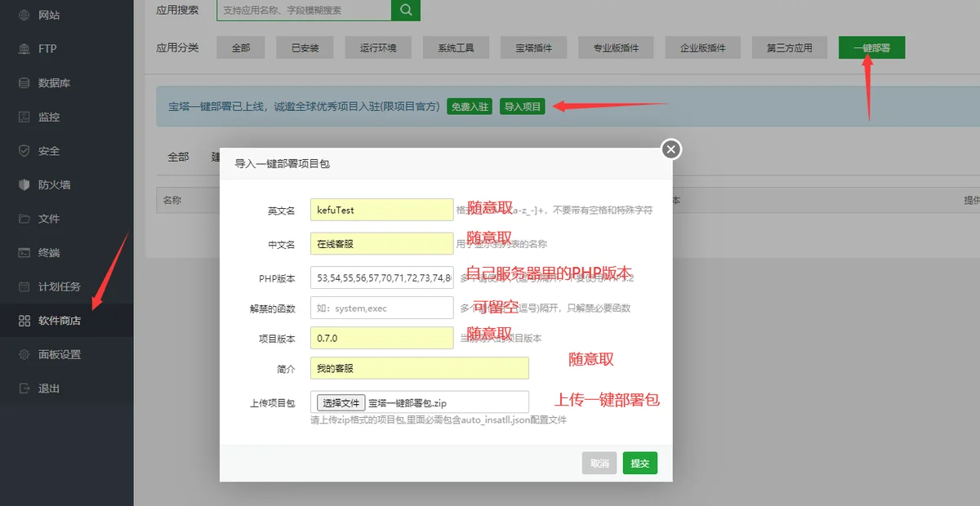Select the 企业版插件 category
The image size is (980, 506).
pos(703,47)
